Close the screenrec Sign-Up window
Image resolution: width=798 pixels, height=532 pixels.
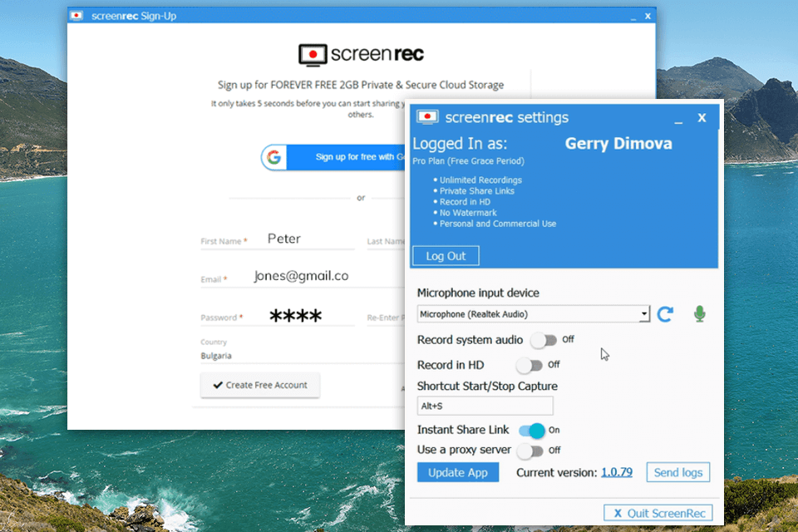tap(648, 17)
